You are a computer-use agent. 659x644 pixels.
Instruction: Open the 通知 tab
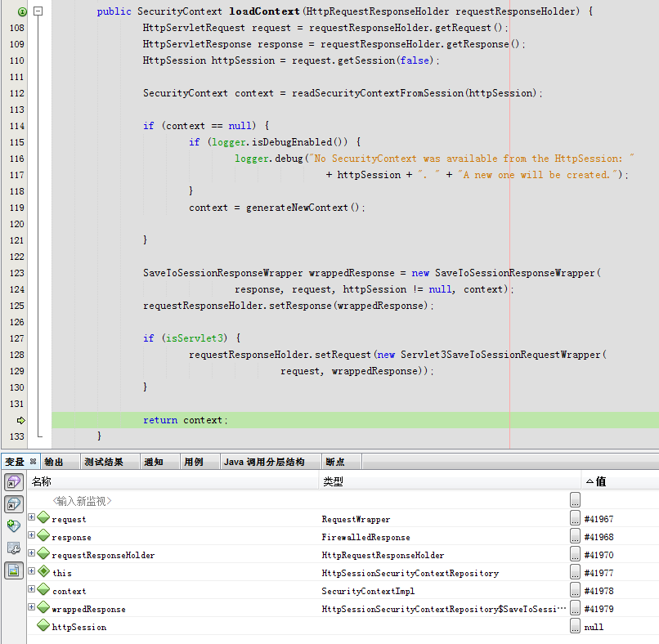pyautogui.click(x=154, y=462)
